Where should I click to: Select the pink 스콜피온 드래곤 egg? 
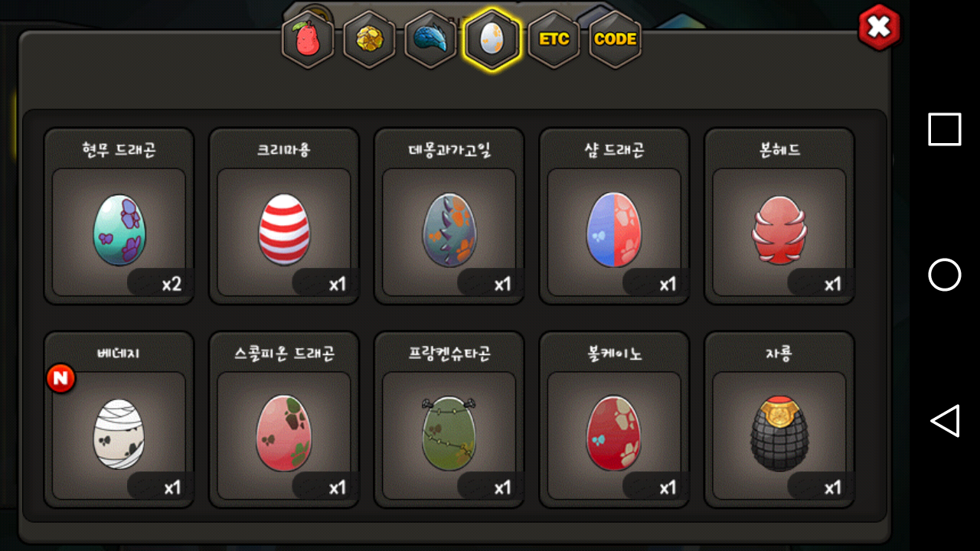pyautogui.click(x=284, y=420)
